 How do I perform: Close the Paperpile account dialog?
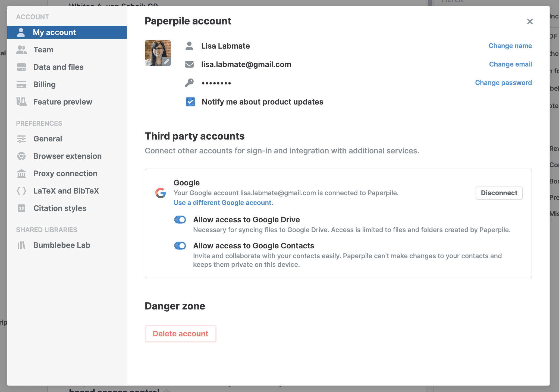coord(530,21)
